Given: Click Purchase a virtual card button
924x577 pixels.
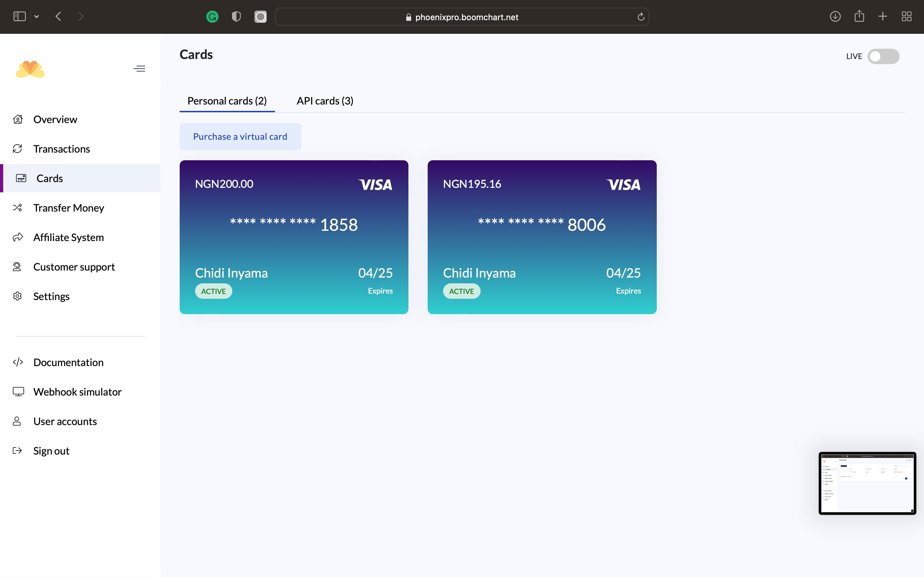Looking at the screenshot, I should coord(240,137).
